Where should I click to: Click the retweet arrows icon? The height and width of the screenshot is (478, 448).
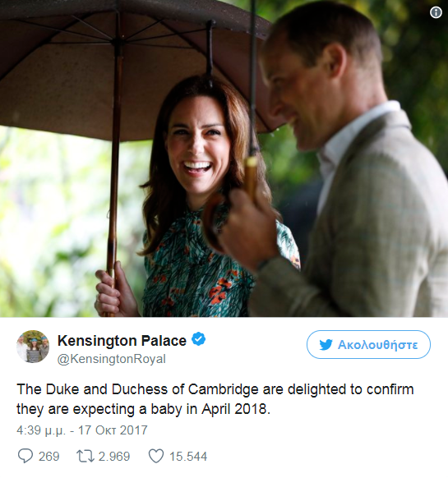coord(85,457)
